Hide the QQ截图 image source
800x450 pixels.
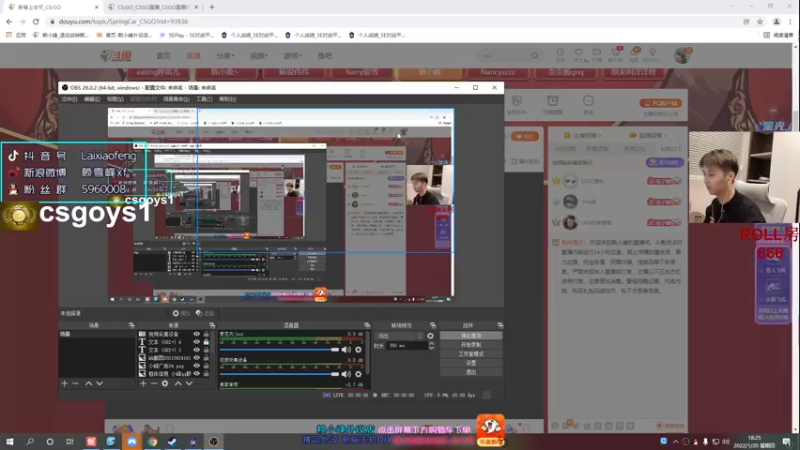196,358
